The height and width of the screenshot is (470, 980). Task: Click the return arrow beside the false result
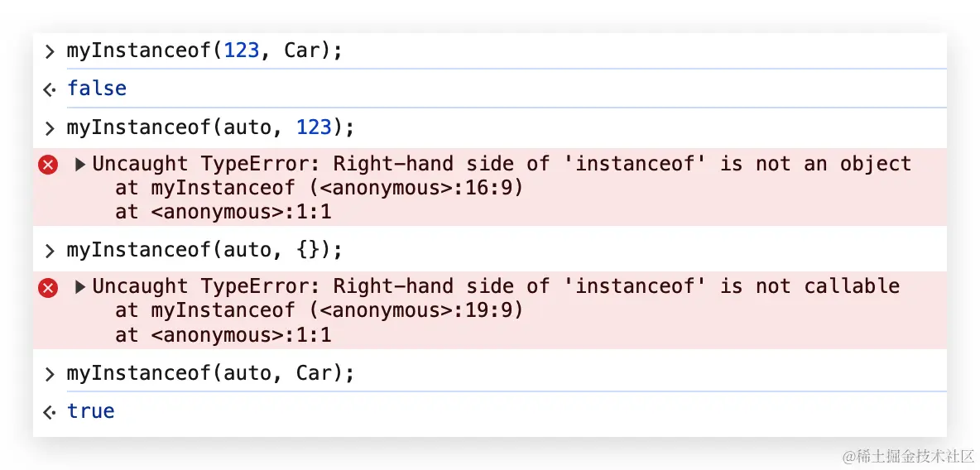click(x=50, y=89)
